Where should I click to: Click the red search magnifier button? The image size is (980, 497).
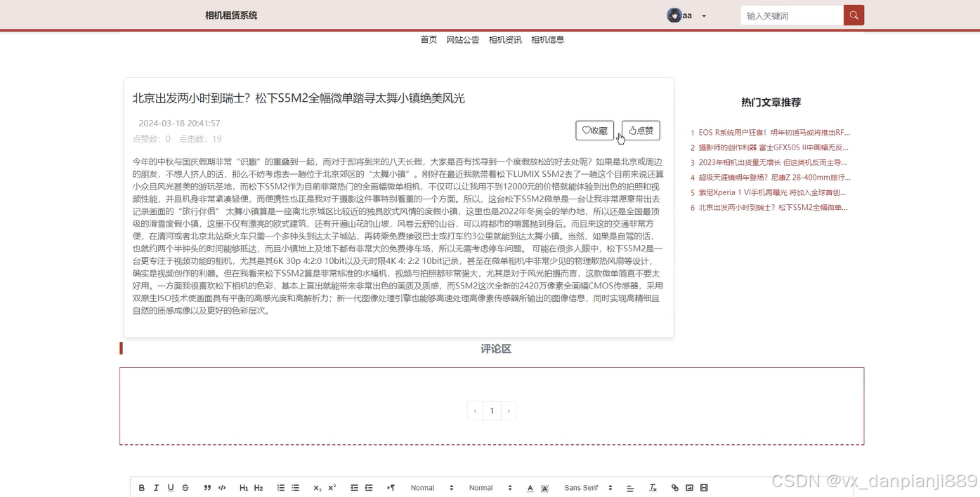tap(854, 15)
